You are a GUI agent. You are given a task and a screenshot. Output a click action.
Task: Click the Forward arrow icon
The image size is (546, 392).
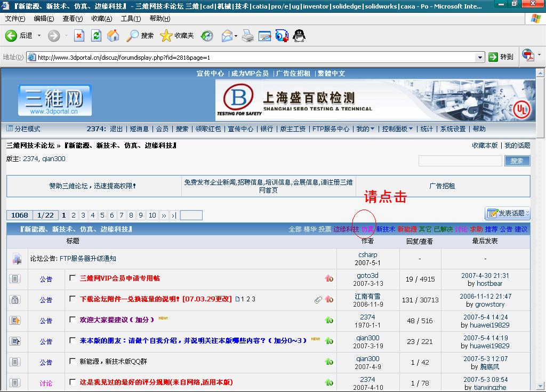click(54, 36)
